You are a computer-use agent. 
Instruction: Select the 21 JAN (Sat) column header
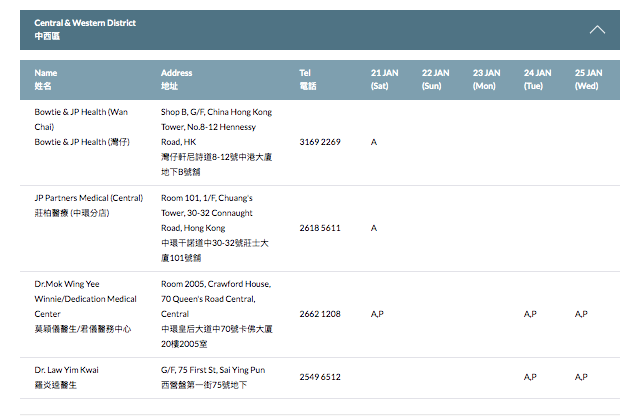pyautogui.click(x=386, y=80)
